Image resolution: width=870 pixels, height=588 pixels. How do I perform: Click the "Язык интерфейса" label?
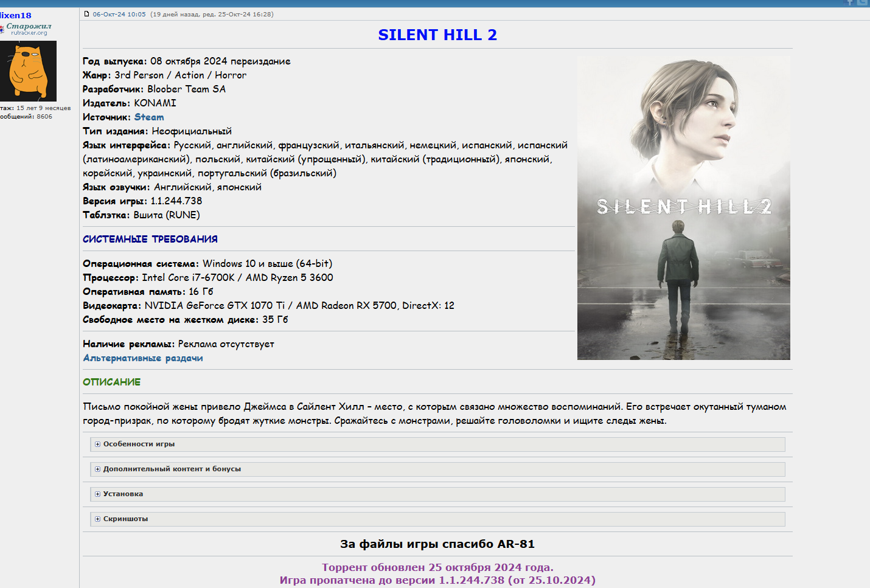click(x=127, y=145)
